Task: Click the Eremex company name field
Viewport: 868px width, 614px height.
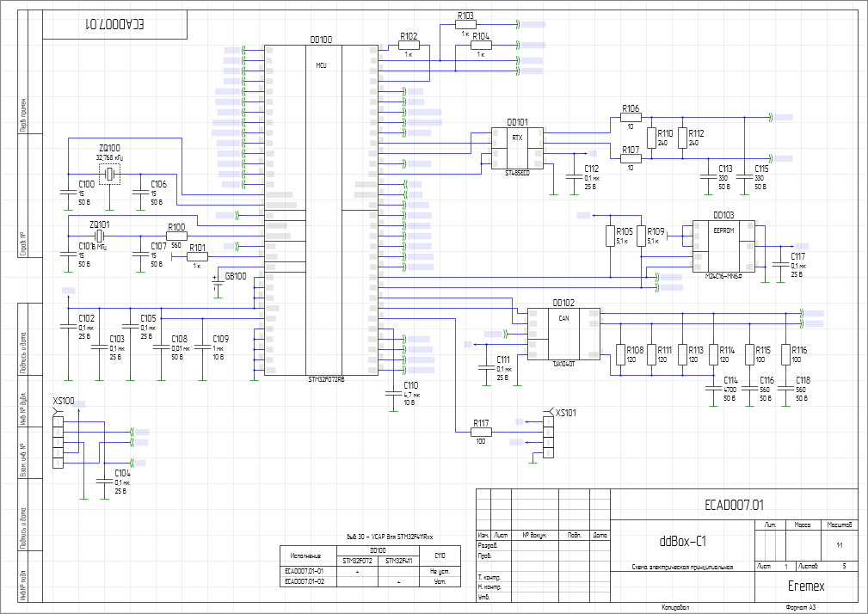Action: pyautogui.click(x=806, y=586)
